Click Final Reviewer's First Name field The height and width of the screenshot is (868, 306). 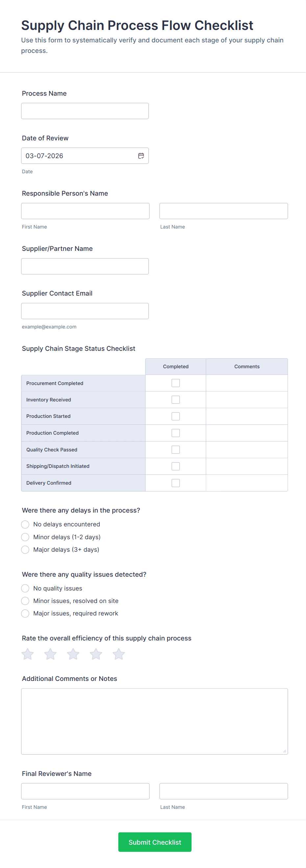click(85, 791)
